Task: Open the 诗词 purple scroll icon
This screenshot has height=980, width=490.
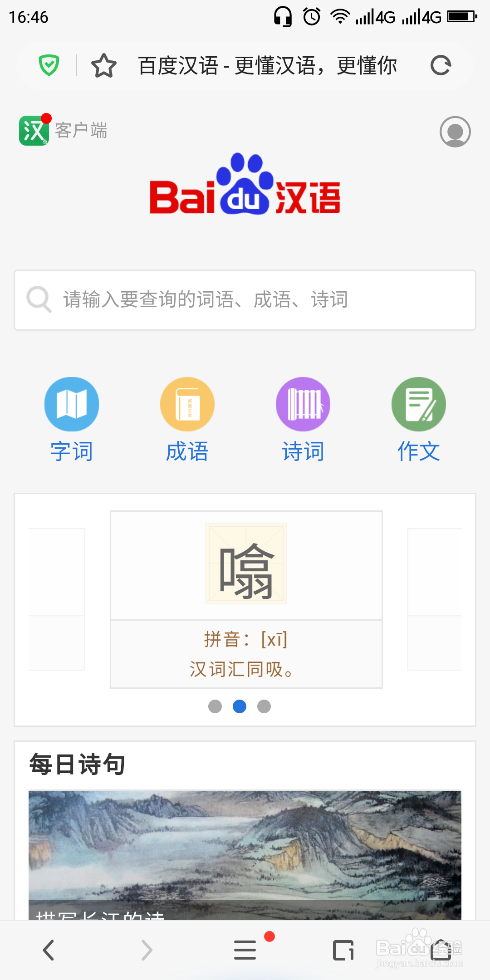Action: click(303, 404)
